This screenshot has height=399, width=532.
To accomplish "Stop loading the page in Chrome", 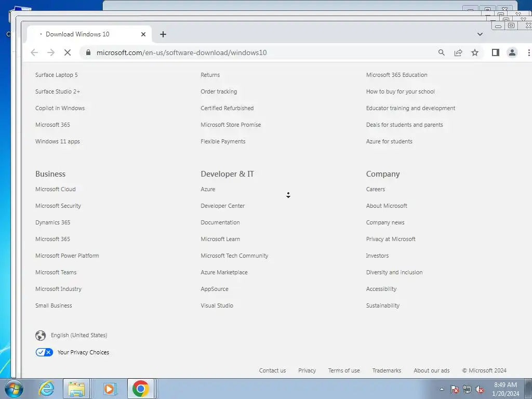I will pos(68,52).
